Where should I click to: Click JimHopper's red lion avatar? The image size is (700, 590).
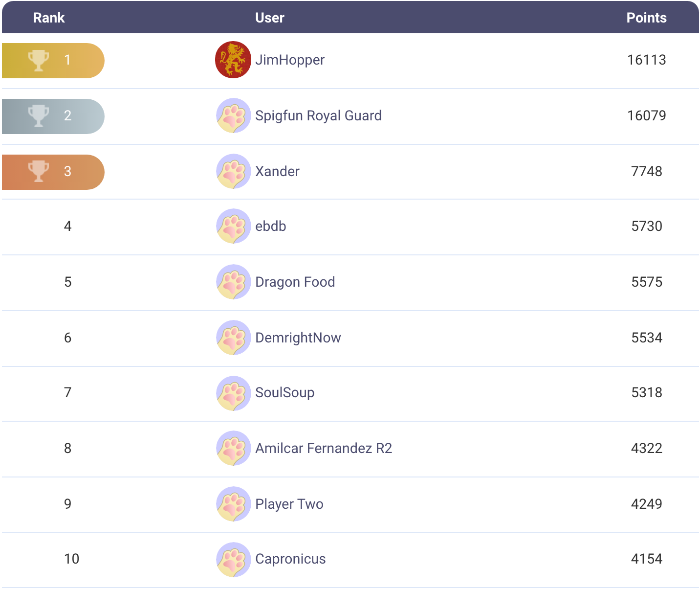[x=233, y=60]
